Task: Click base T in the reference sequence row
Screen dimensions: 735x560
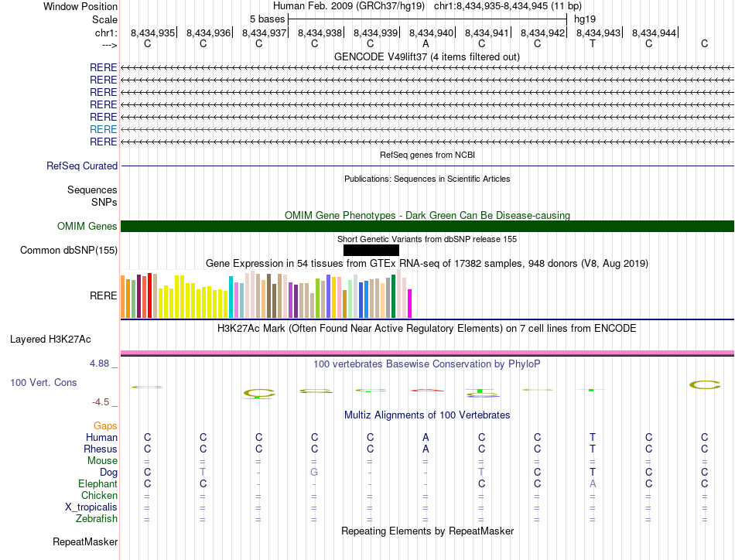Action: pyautogui.click(x=593, y=43)
